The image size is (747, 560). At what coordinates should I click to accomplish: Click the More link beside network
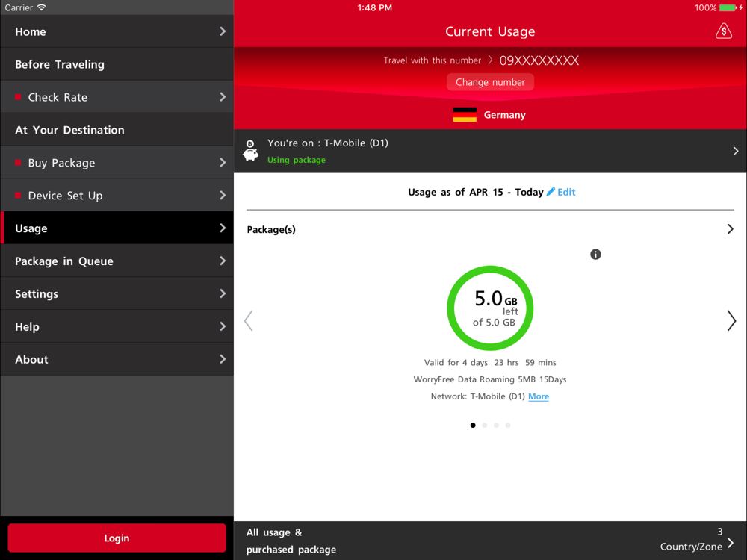(x=539, y=396)
